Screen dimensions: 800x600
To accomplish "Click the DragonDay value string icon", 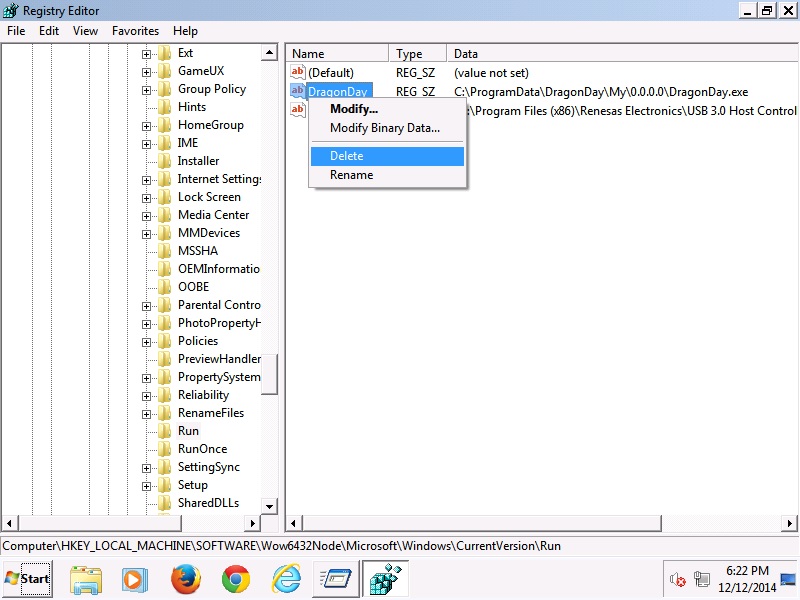I will (x=297, y=91).
